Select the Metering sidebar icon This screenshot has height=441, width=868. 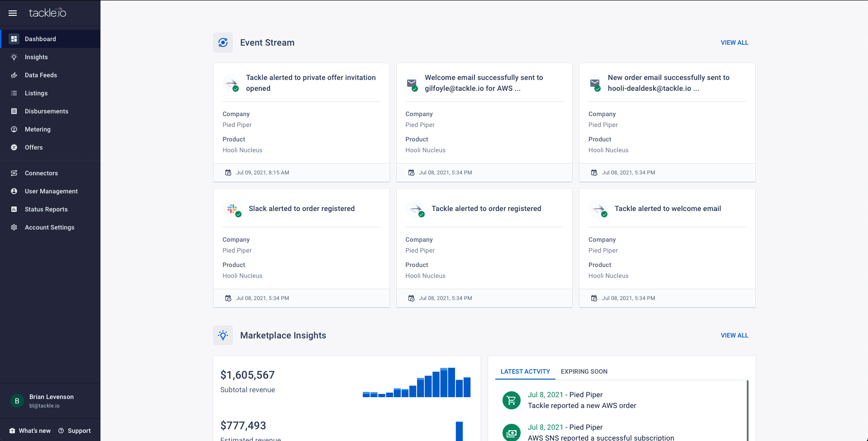pos(14,129)
